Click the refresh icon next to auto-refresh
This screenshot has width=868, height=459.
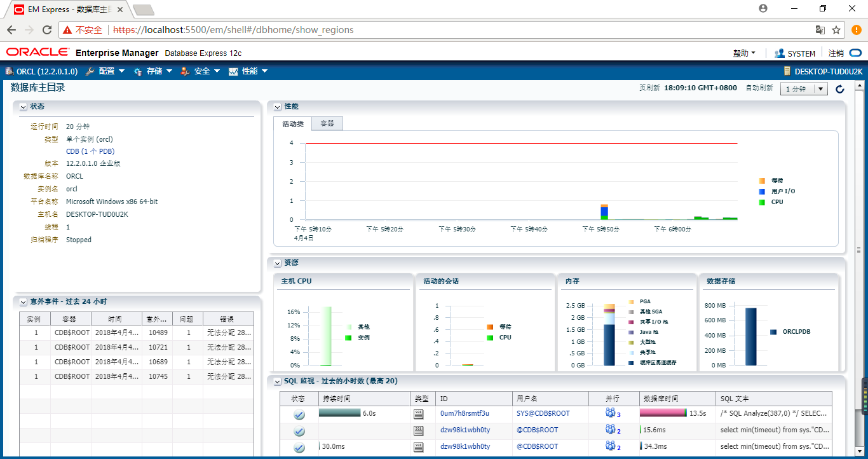point(840,89)
